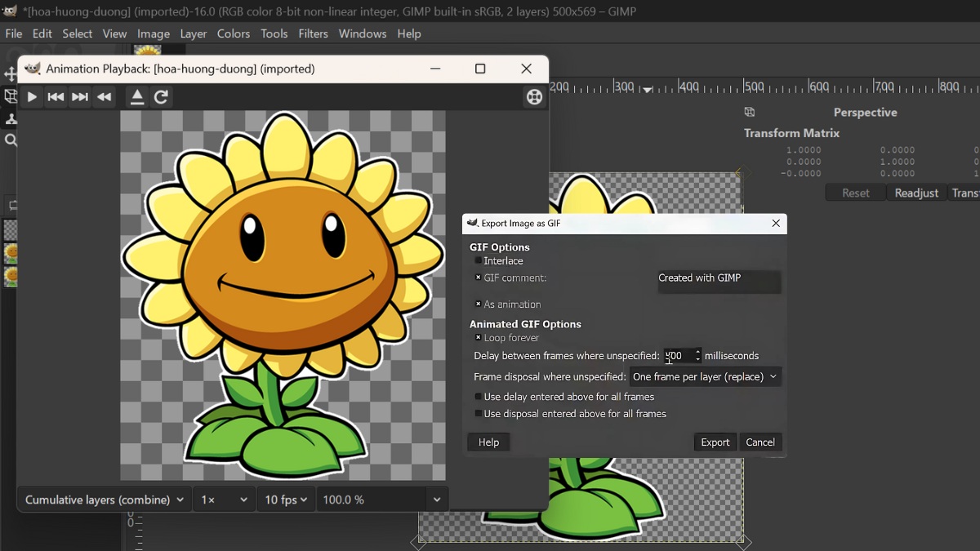The image size is (980, 551).
Task: Click the 'Transform Matrix' heading
Action: click(x=792, y=133)
